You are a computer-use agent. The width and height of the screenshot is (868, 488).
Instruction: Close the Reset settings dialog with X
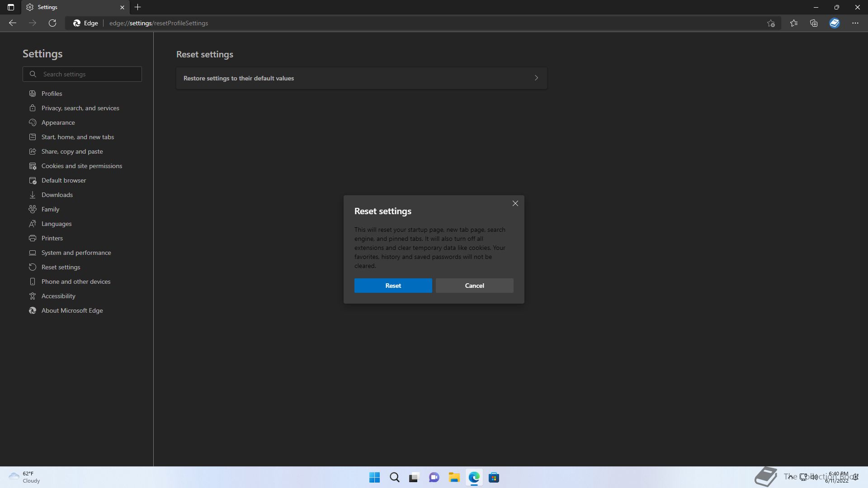click(x=515, y=203)
